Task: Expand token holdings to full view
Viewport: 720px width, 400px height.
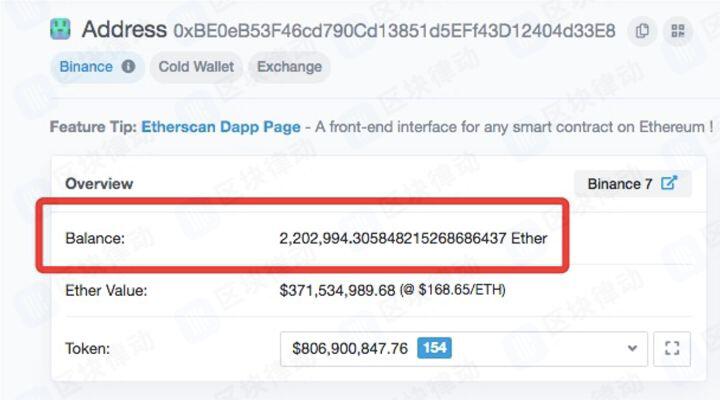Action: coord(672,349)
